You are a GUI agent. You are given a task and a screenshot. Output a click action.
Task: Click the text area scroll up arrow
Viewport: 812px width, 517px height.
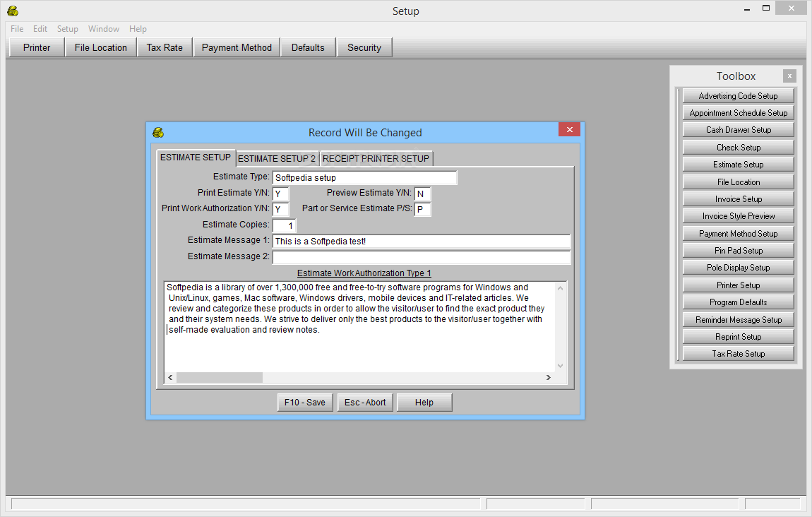[561, 288]
